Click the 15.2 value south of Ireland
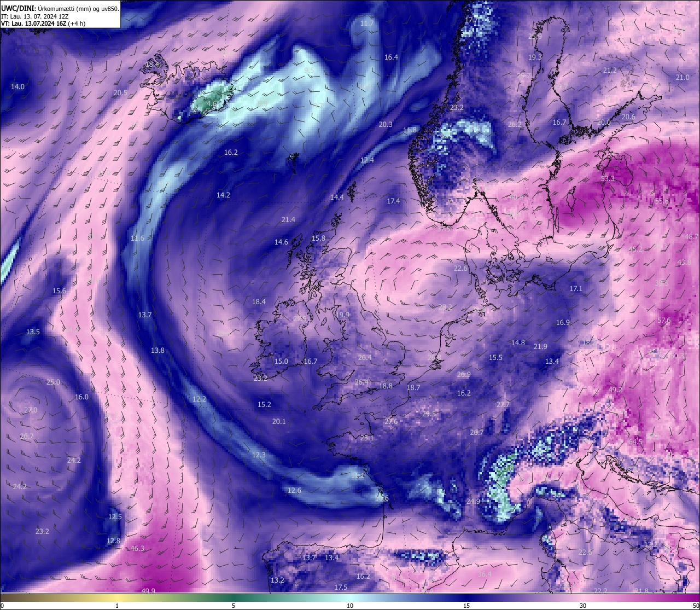Image resolution: width=700 pixels, height=610 pixels. (x=264, y=404)
